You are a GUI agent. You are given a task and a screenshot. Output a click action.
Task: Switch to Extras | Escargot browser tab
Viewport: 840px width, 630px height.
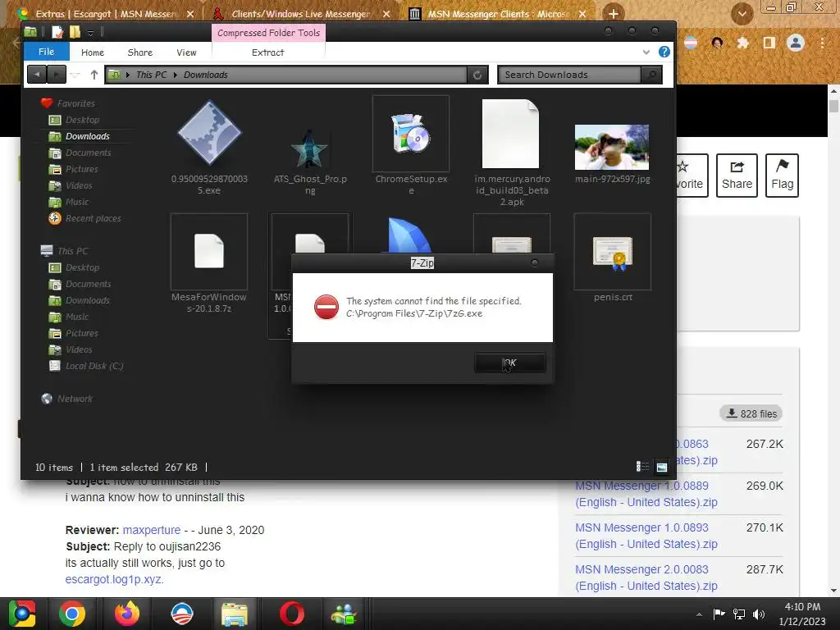coord(106,15)
